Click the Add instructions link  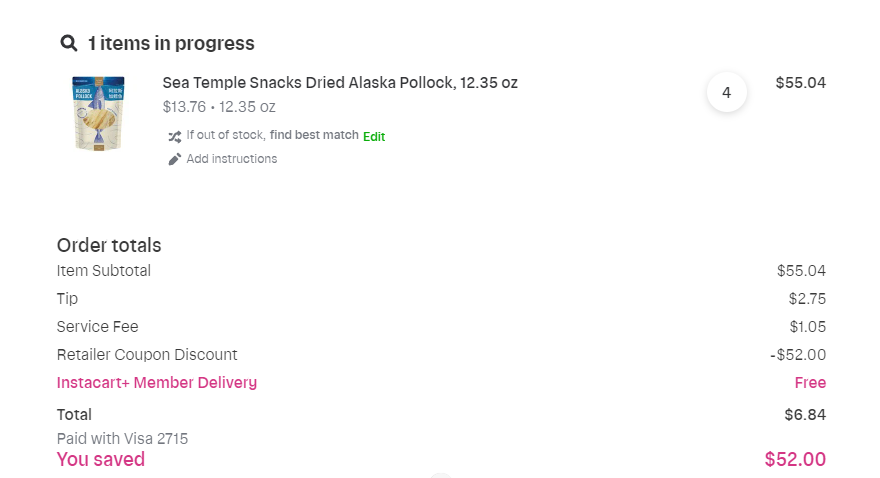[x=231, y=159]
